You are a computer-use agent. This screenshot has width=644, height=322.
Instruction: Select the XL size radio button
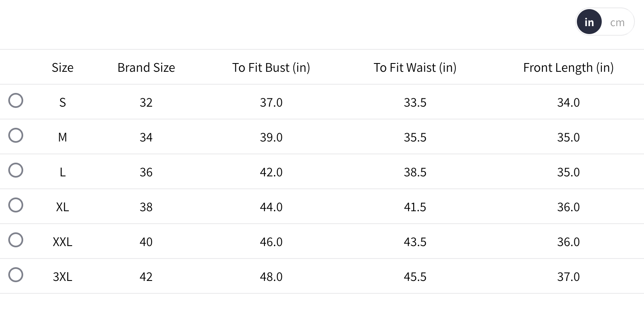pyautogui.click(x=16, y=205)
